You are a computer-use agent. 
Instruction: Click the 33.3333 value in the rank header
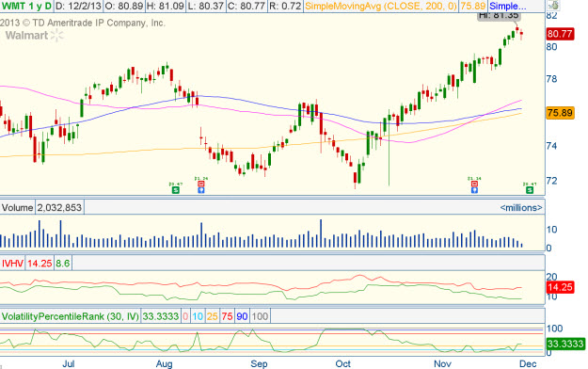click(161, 316)
